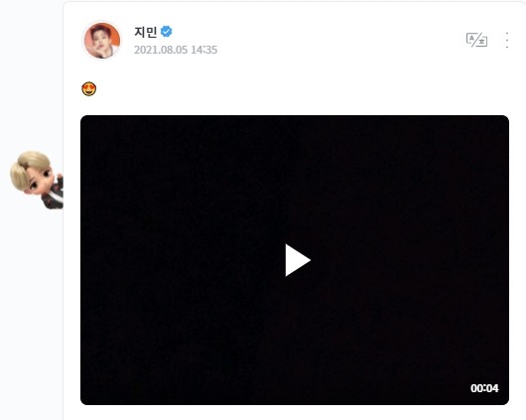Select the time 14:35 in the post header
526x420 pixels.
tap(204, 50)
